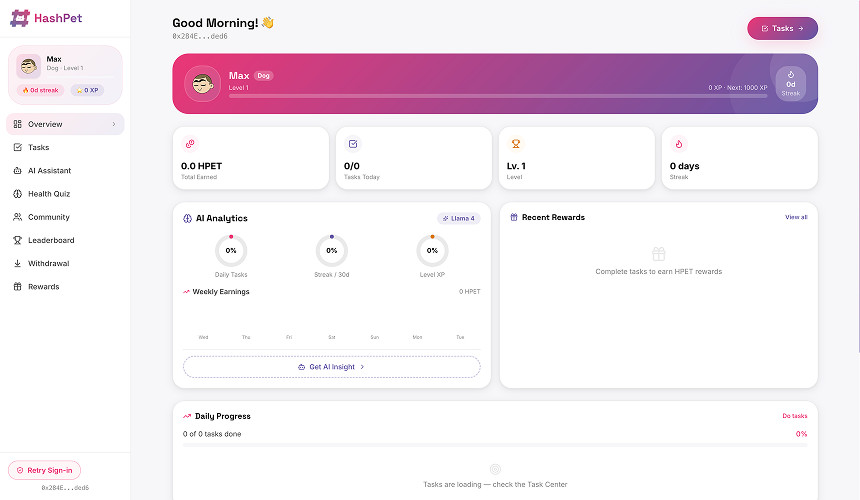The image size is (860, 500).
Task: Click the 0d Streak badge in banner
Action: 790,84
